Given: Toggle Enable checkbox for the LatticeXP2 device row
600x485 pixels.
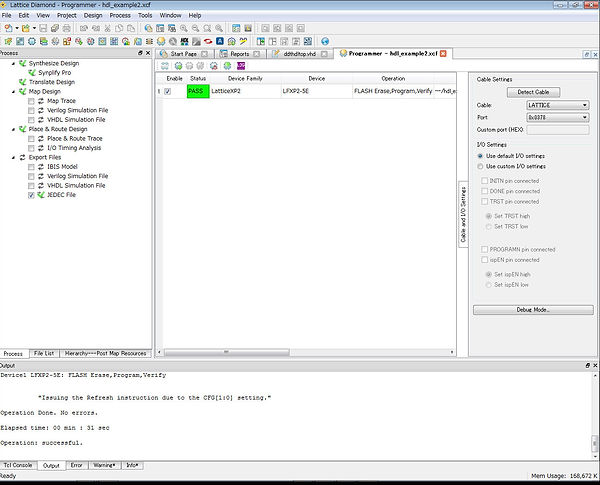Looking at the screenshot, I should tap(168, 91).
